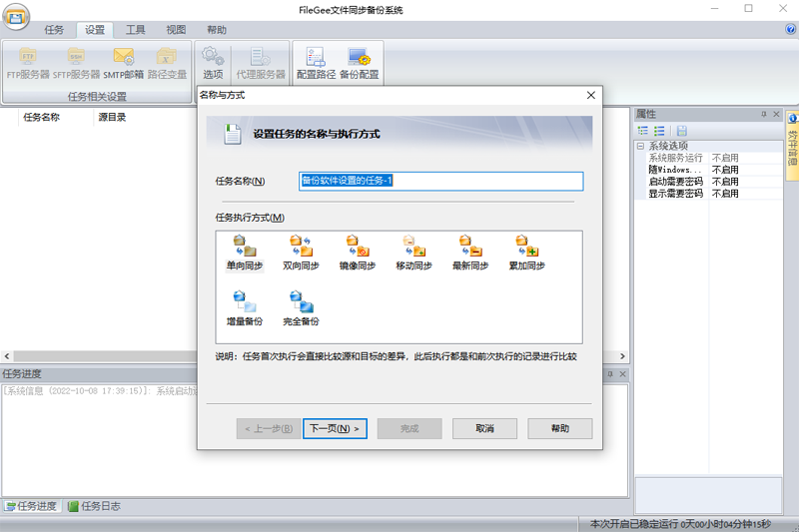Select the 最新同步 mode icon

tap(469, 252)
